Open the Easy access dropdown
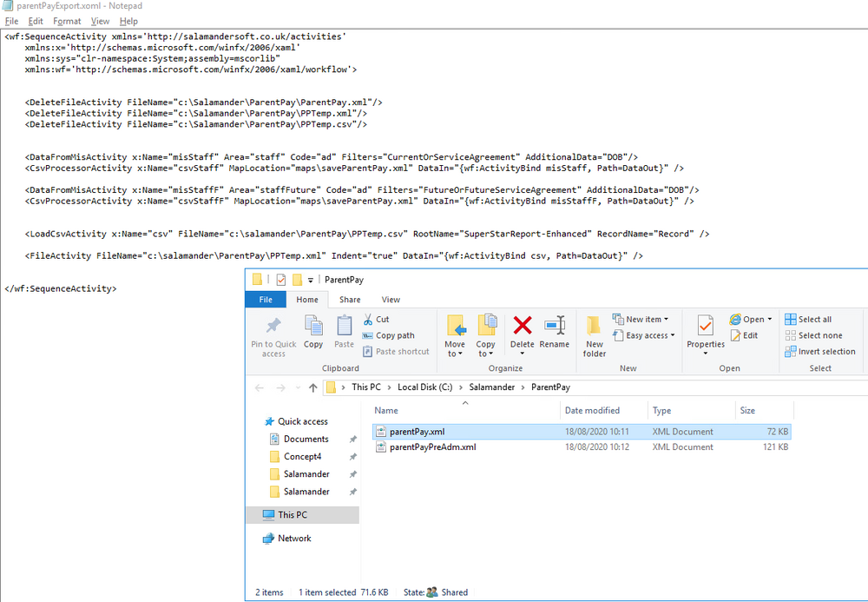The image size is (868, 602). 644,335
